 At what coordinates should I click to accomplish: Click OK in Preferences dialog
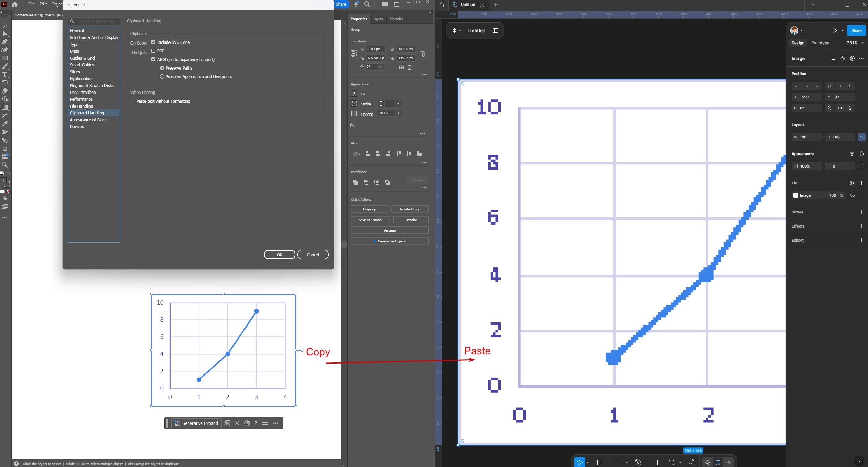[279, 255]
